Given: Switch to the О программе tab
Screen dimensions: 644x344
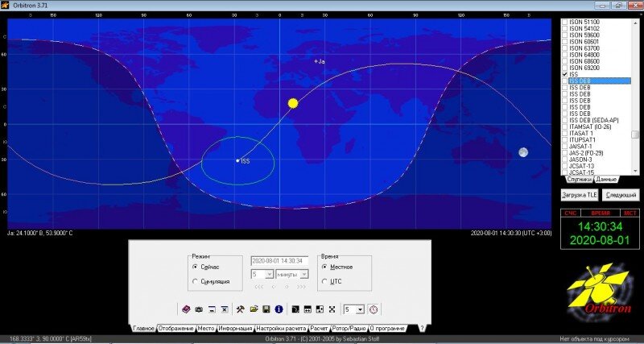Looking at the screenshot, I should 388,329.
